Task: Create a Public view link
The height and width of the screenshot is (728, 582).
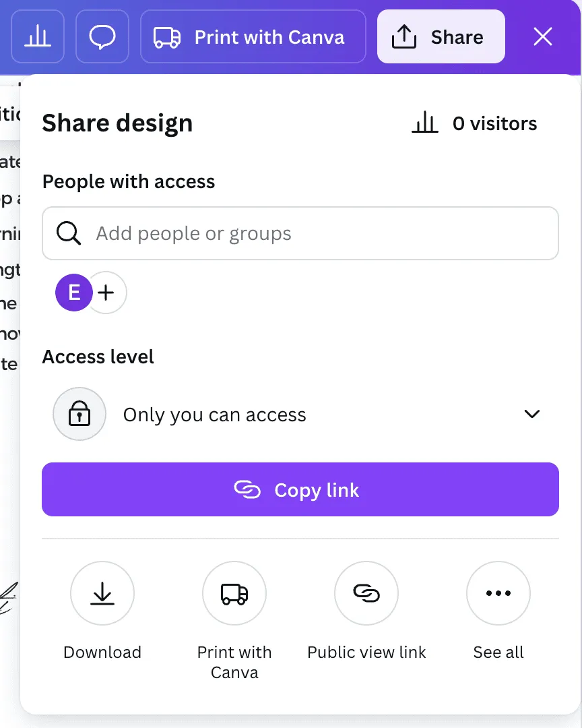Action: (366, 593)
